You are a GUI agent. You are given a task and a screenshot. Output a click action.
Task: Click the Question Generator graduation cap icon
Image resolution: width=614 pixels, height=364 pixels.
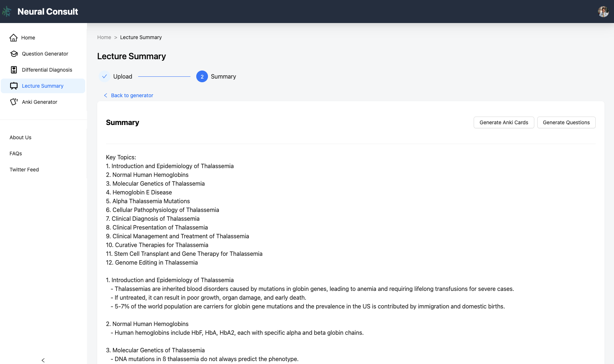coord(14,54)
